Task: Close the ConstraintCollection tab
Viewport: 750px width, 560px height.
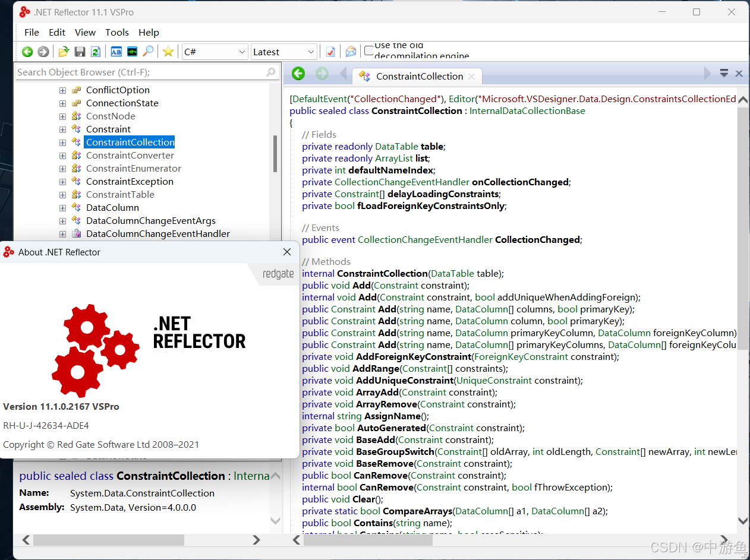Action: pos(471,77)
